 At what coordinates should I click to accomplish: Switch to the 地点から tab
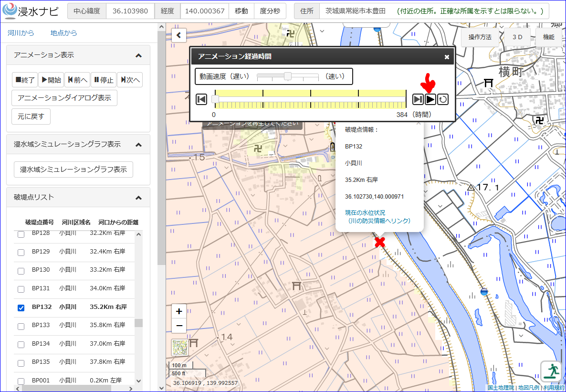tap(64, 33)
